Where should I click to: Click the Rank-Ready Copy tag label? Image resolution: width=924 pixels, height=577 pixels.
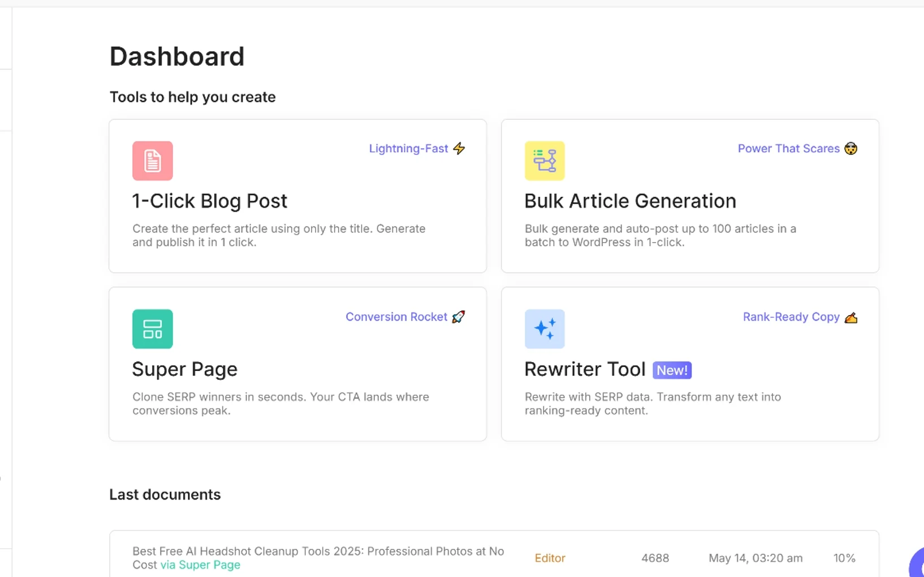click(791, 317)
